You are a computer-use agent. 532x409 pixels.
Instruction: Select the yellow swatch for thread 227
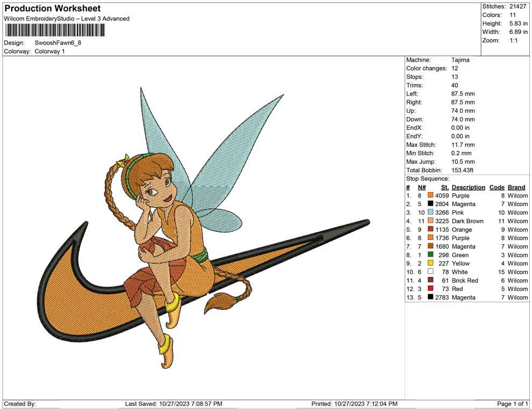coord(430,264)
